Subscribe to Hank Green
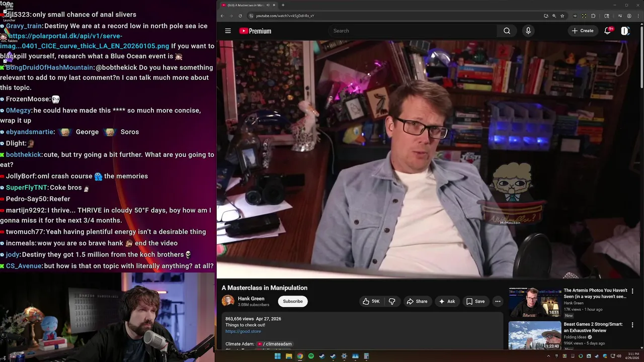The width and height of the screenshot is (644, 362). pos(293,301)
